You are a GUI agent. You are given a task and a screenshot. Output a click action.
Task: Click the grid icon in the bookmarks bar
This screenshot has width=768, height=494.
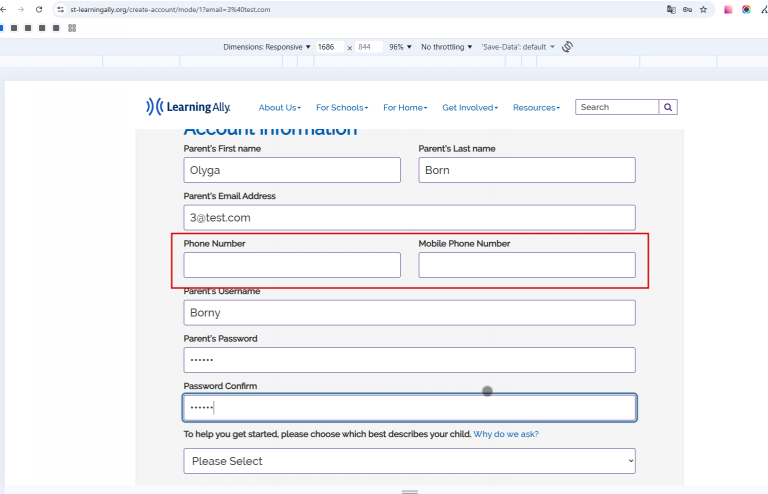click(72, 28)
